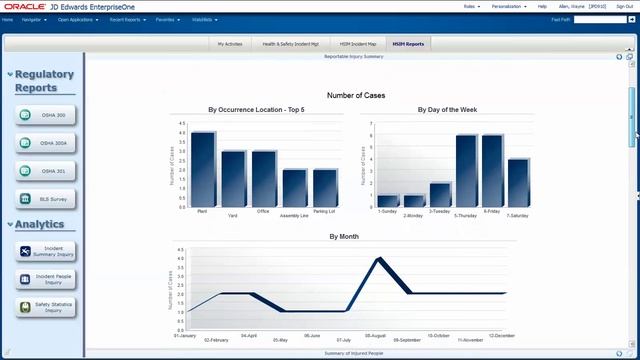The width and height of the screenshot is (640, 360).
Task: Click the Plant bar in location chart
Action: pos(203,169)
